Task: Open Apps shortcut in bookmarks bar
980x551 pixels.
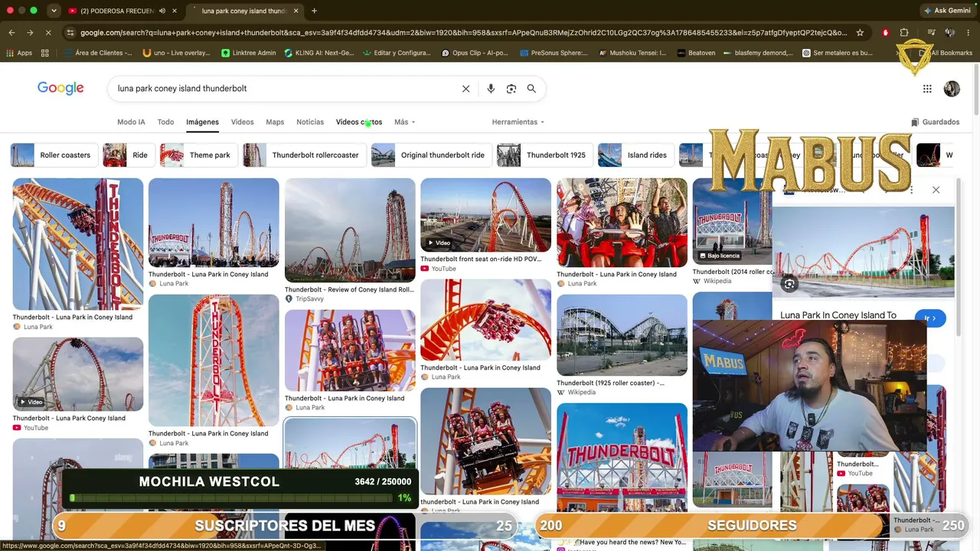Action: (x=19, y=53)
